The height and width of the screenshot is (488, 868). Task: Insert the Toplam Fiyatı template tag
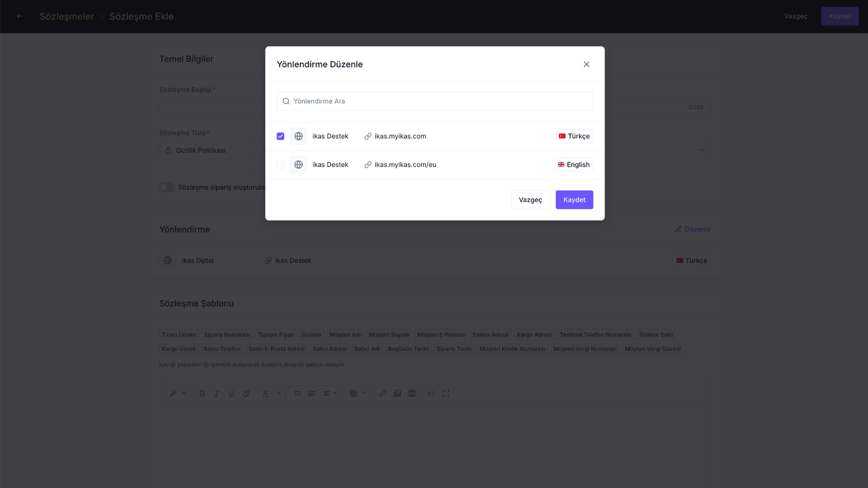pyautogui.click(x=276, y=335)
